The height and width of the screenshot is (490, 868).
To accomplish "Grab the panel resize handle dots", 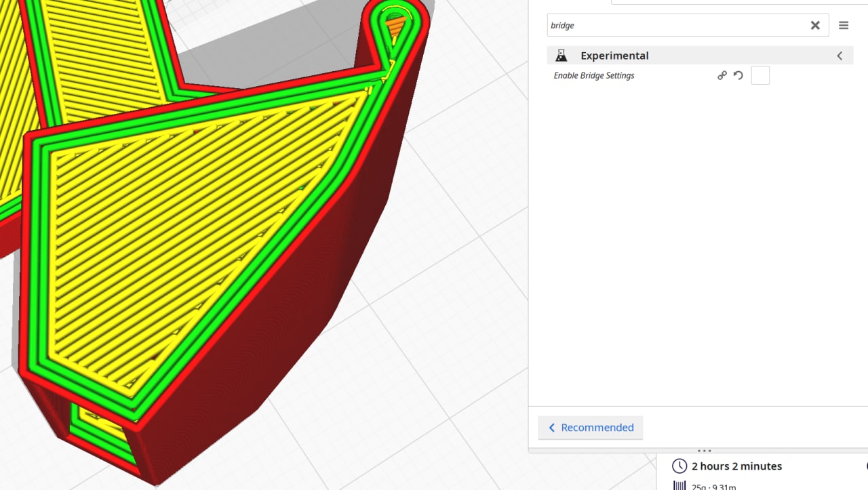I will (704, 451).
